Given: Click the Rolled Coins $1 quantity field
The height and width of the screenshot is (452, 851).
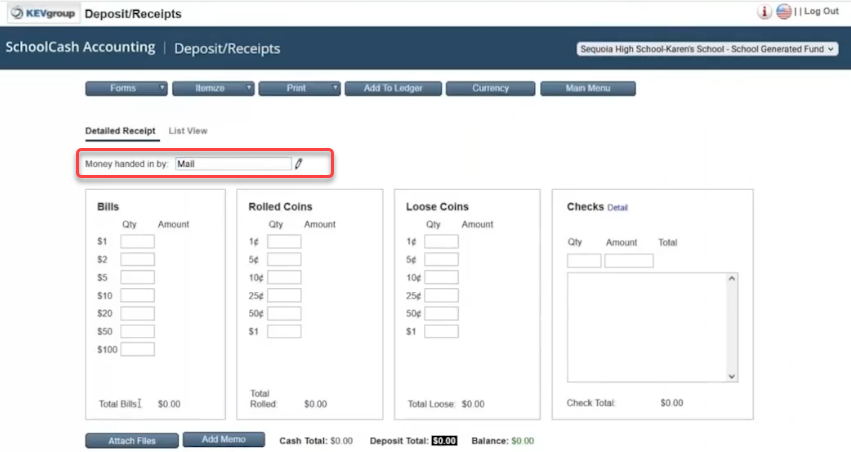Looking at the screenshot, I should (x=284, y=331).
